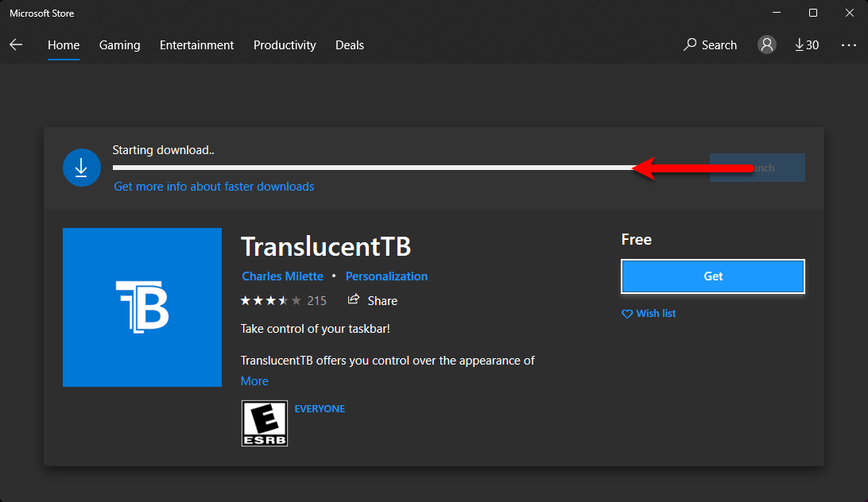Close the Microsoft Store window
Viewport: 868px width, 502px height.
(x=850, y=13)
